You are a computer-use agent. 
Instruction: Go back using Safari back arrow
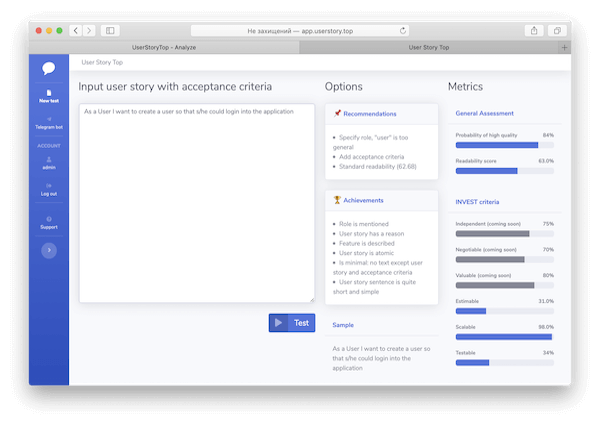(x=76, y=31)
